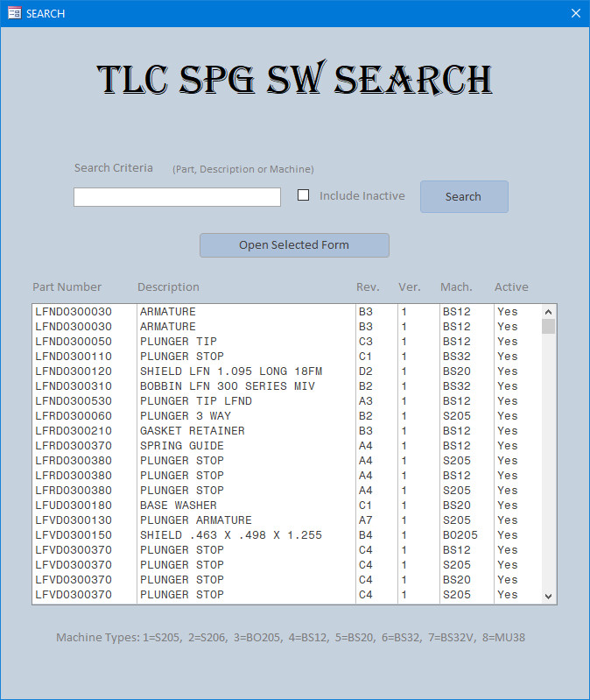The image size is (590, 700).
Task: Click the Description column header
Action: pyautogui.click(x=168, y=287)
